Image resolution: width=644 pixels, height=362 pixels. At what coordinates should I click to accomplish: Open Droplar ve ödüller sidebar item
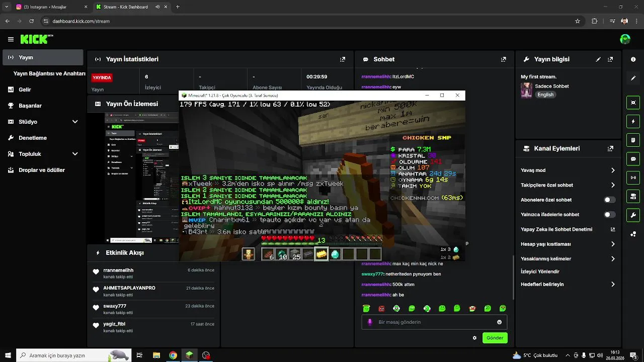point(43,170)
